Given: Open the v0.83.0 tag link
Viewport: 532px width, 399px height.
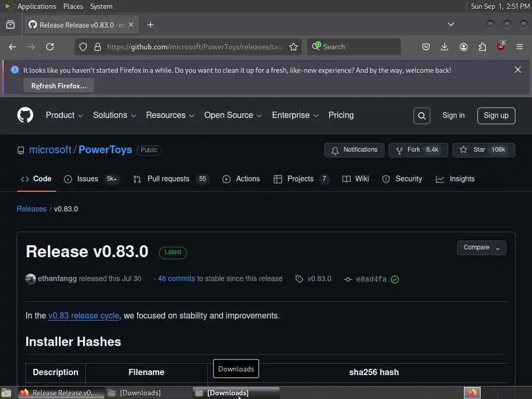Looking at the screenshot, I should [320, 279].
